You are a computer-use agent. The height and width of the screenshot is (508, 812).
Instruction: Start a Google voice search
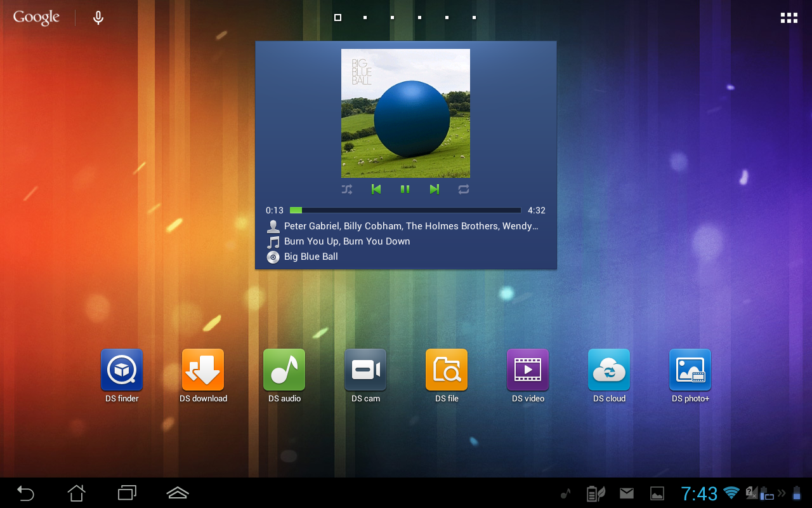tap(98, 17)
